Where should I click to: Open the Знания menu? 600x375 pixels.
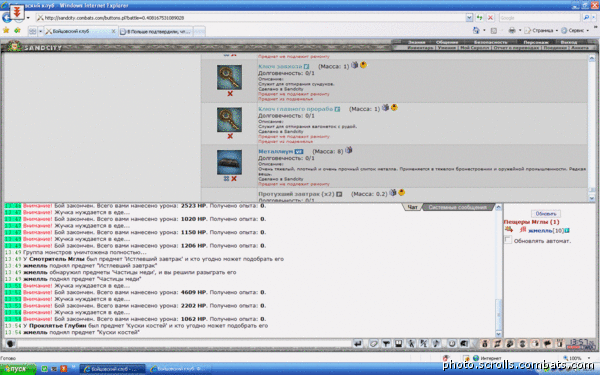point(416,42)
